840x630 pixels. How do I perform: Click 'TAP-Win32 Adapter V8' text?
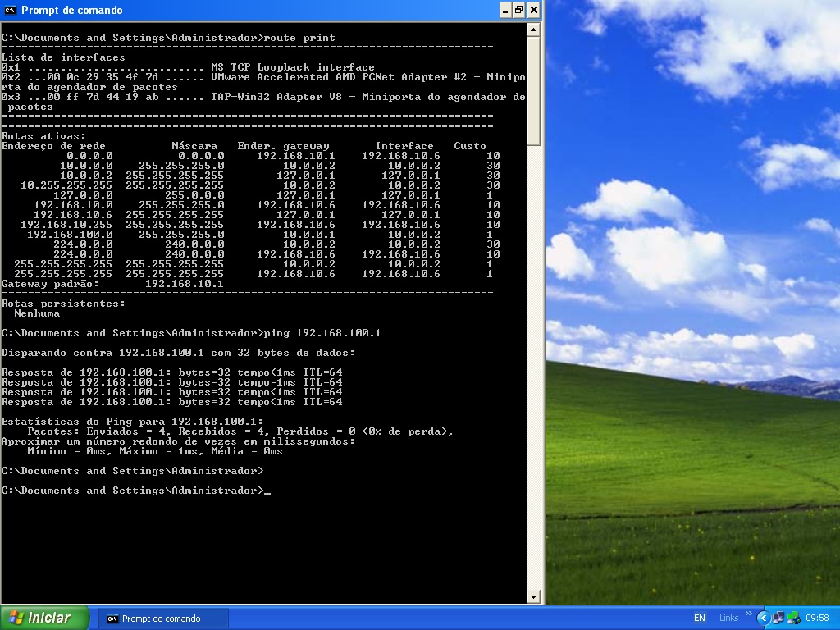tap(276, 97)
